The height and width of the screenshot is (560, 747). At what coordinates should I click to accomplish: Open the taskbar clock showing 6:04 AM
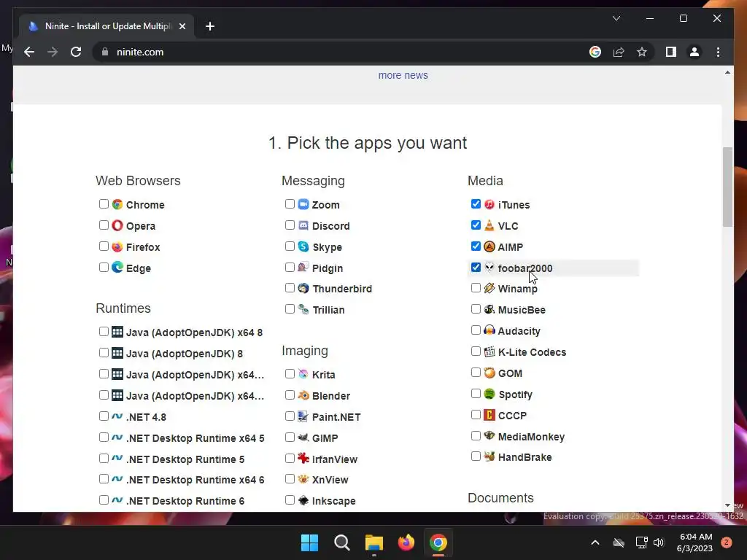tap(695, 542)
